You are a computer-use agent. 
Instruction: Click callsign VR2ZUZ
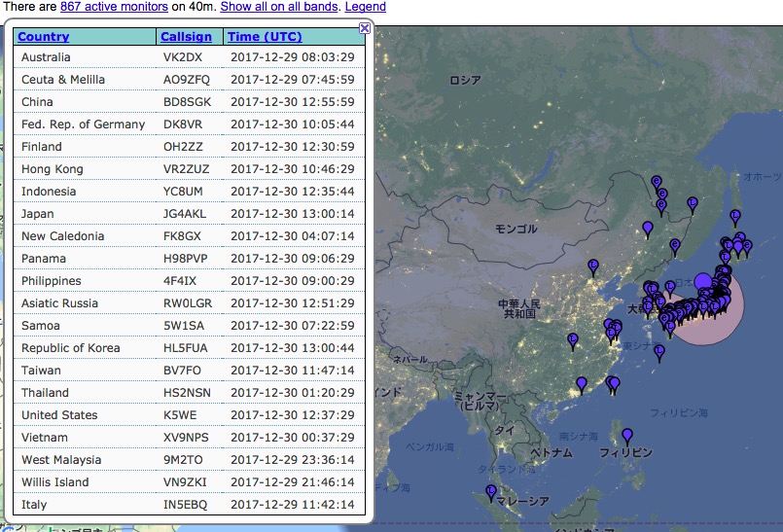pos(186,169)
